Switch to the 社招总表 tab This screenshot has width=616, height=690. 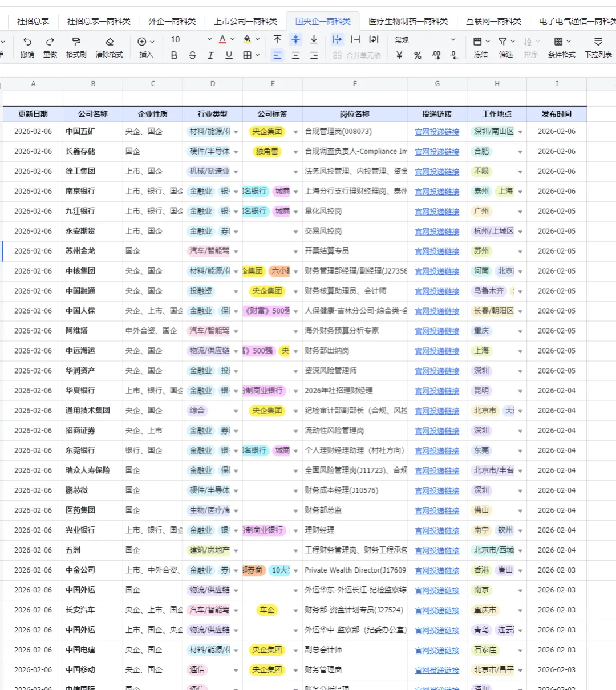pos(33,21)
